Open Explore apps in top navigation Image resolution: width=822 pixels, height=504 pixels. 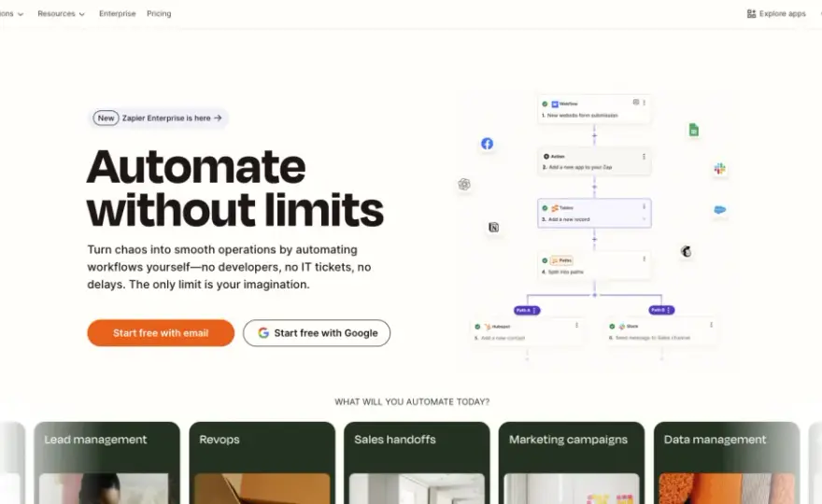point(776,14)
